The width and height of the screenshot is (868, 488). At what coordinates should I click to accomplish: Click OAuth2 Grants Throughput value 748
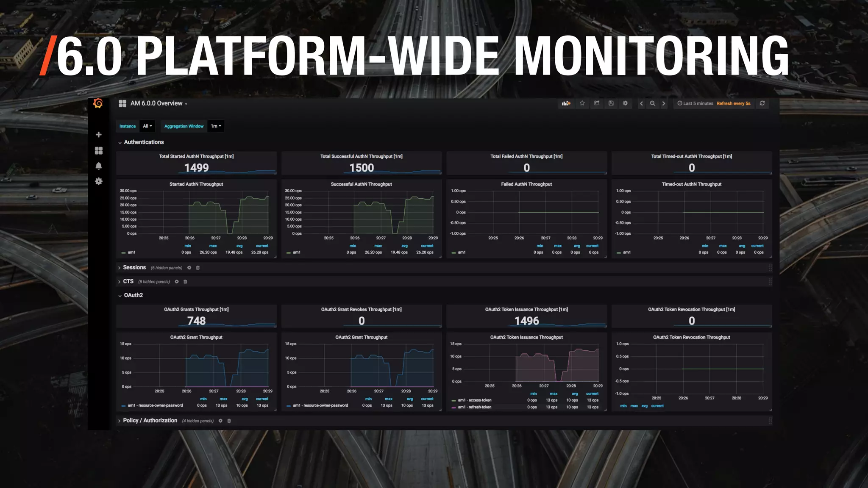click(x=196, y=321)
